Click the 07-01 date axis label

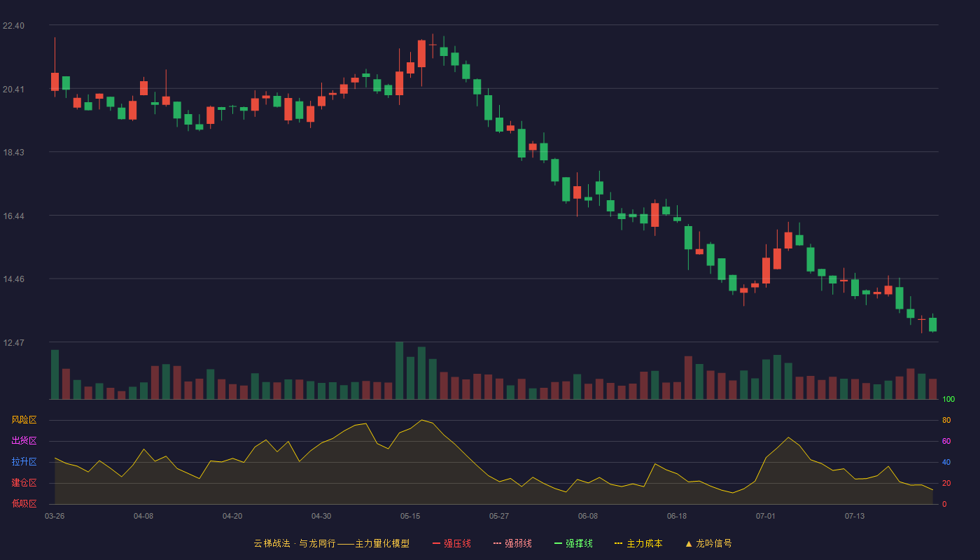coord(766,516)
